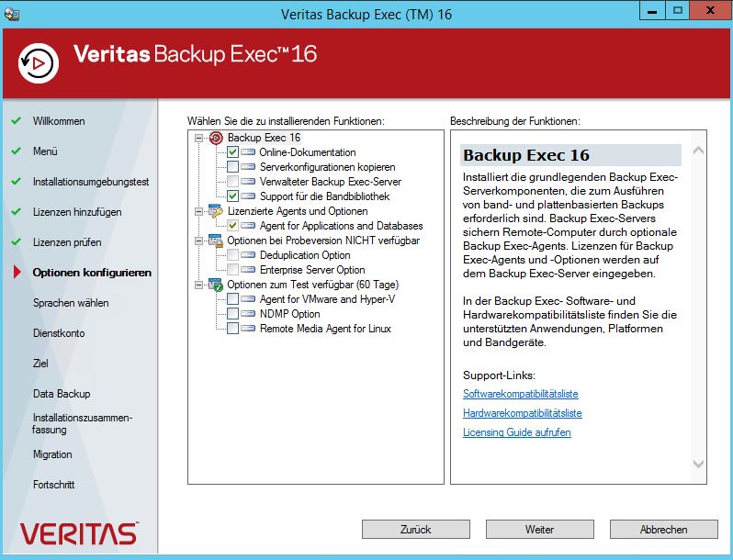Select the Lizenzierte Agents und Optionen label
733x560 pixels.
click(298, 211)
